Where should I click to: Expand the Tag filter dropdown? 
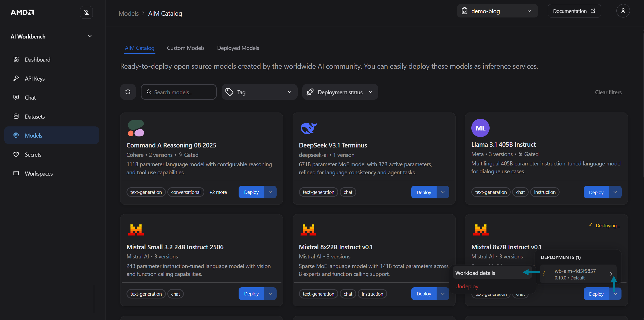pyautogui.click(x=259, y=92)
